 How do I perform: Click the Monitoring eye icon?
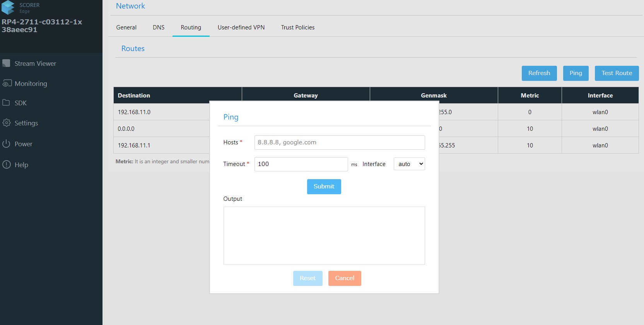pos(7,84)
